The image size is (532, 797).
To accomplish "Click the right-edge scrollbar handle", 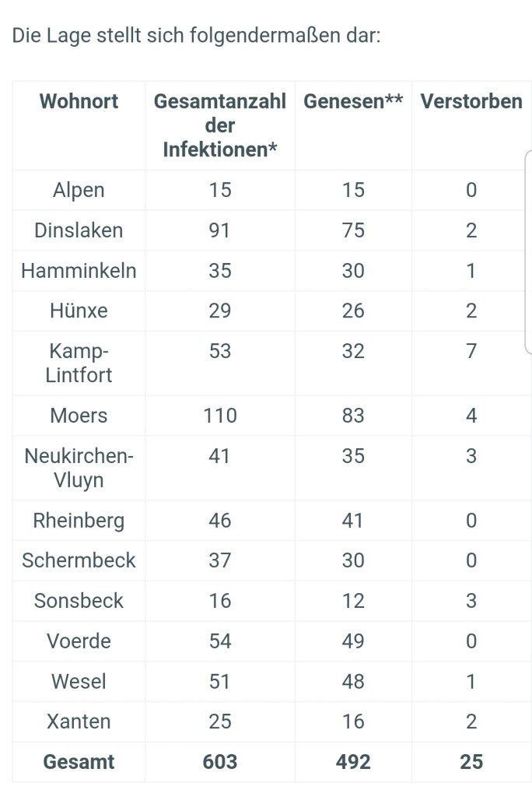I will tap(528, 253).
